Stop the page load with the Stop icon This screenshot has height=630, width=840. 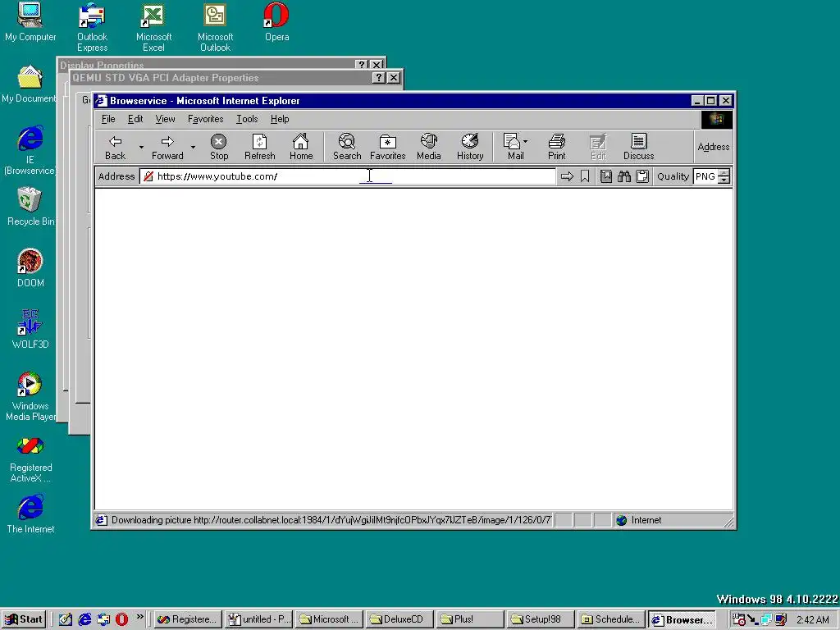pyautogui.click(x=218, y=141)
